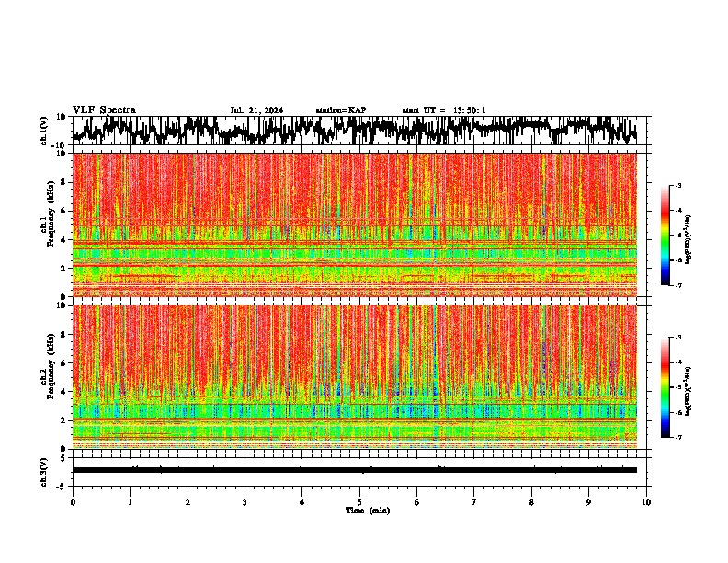
Task: Click time axis tick label "3"
Action: point(245,502)
